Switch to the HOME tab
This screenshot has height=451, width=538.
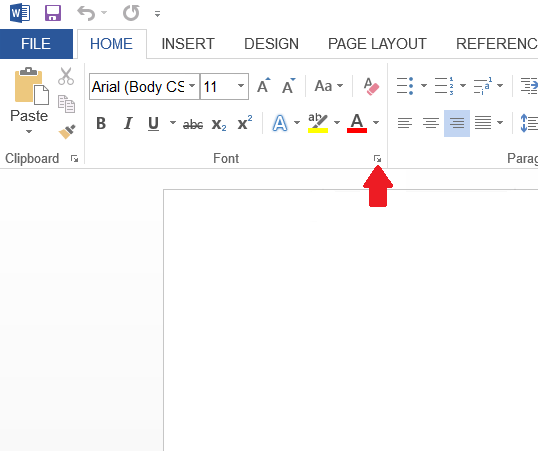point(112,44)
